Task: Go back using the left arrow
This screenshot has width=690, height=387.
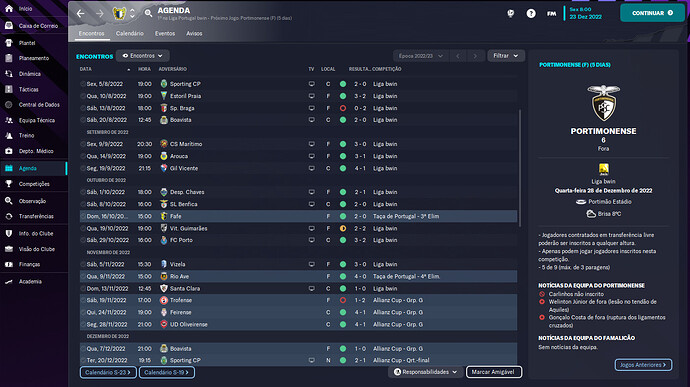Action: (81, 14)
